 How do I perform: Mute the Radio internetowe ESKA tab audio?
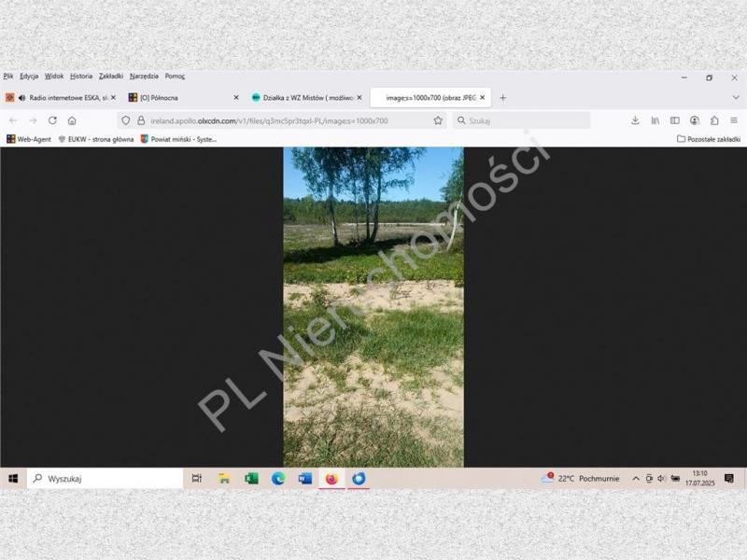(21, 97)
